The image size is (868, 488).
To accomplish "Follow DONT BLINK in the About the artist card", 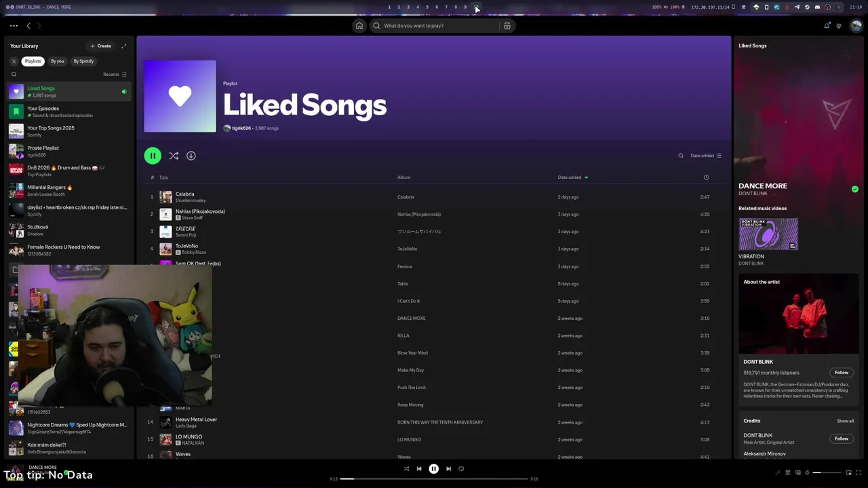I will pos(842,373).
